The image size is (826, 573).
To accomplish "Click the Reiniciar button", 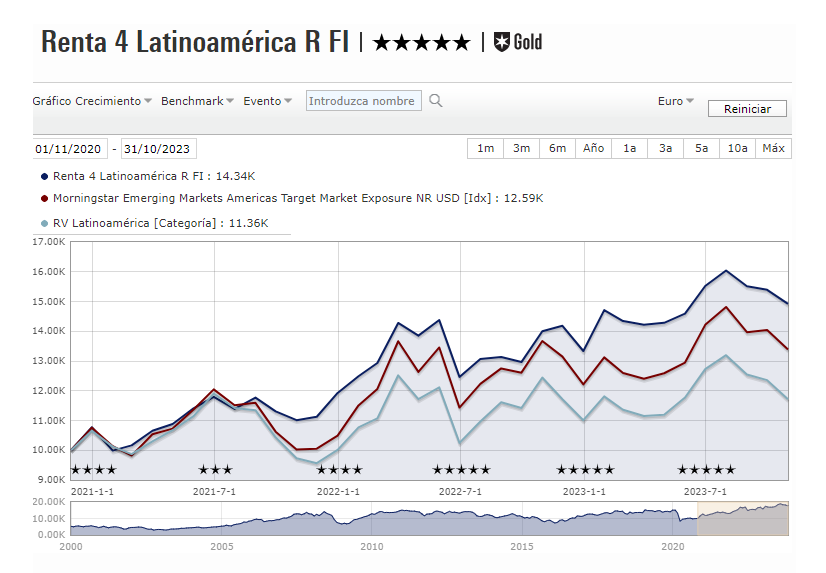I will (x=747, y=109).
